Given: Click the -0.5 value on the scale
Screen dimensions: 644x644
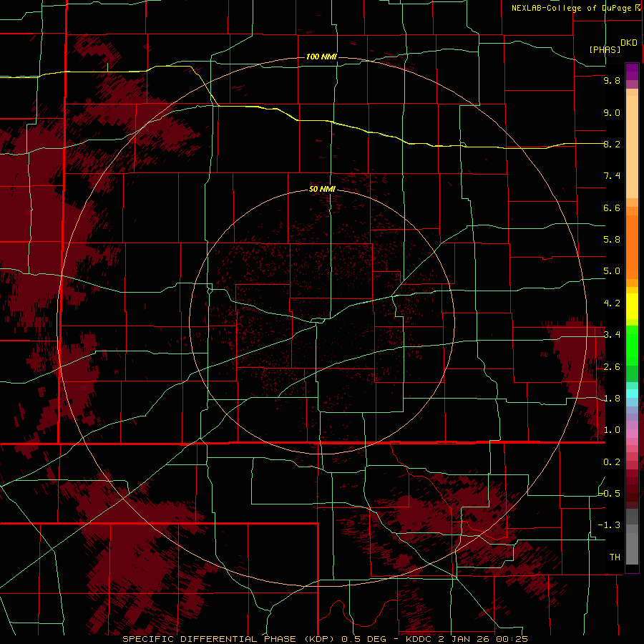Looking at the screenshot, I should click(x=609, y=493).
